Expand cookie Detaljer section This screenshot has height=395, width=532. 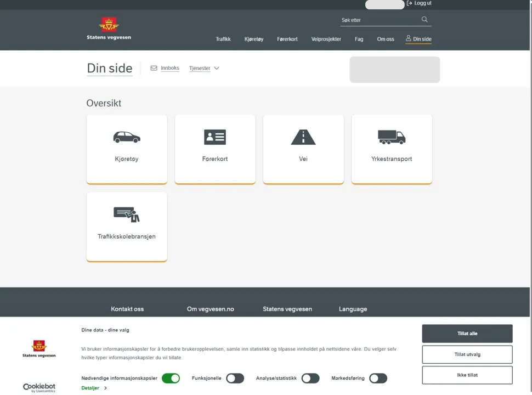tap(94, 388)
